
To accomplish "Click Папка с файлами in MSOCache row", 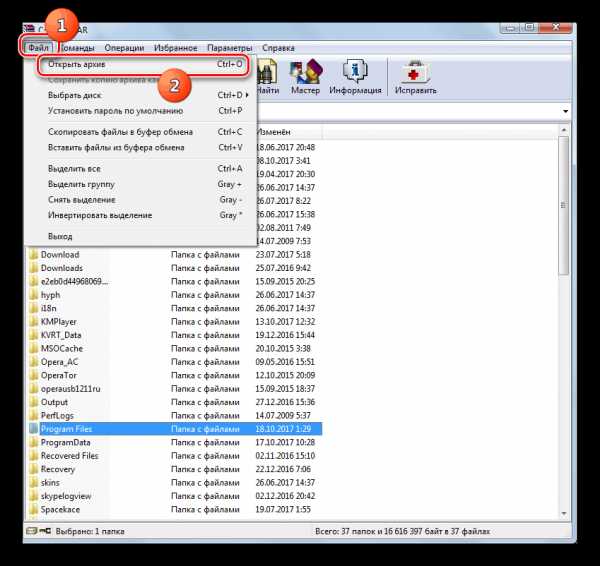I will (x=205, y=348).
